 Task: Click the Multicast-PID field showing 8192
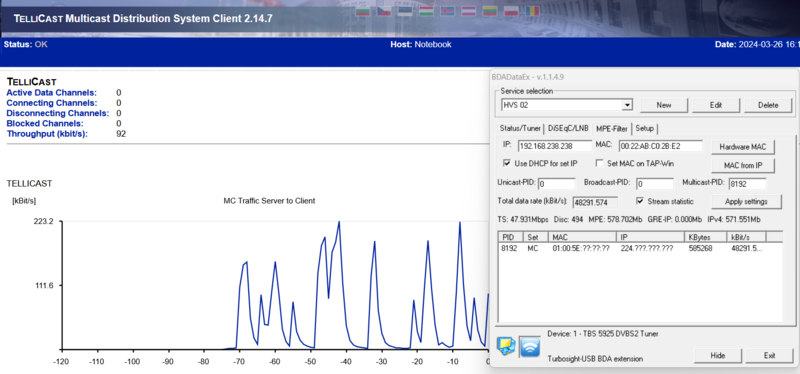click(747, 183)
